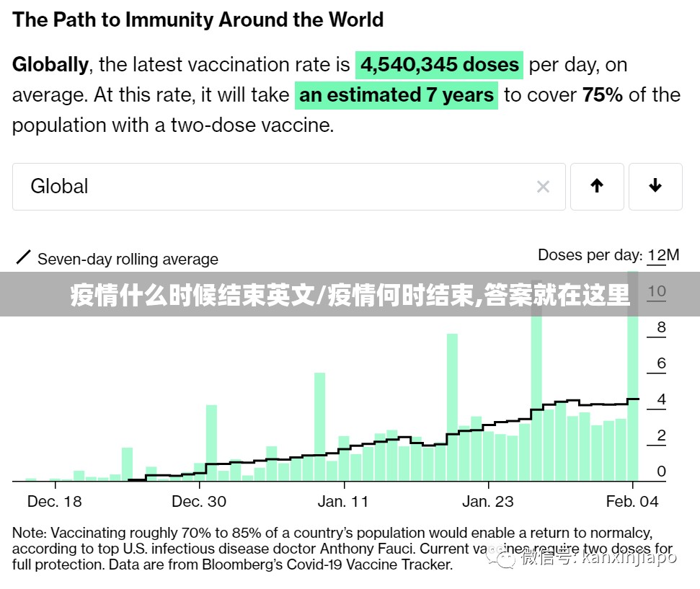Open the Global region combo box
Viewport: 700px width, 589px height.
point(274,187)
